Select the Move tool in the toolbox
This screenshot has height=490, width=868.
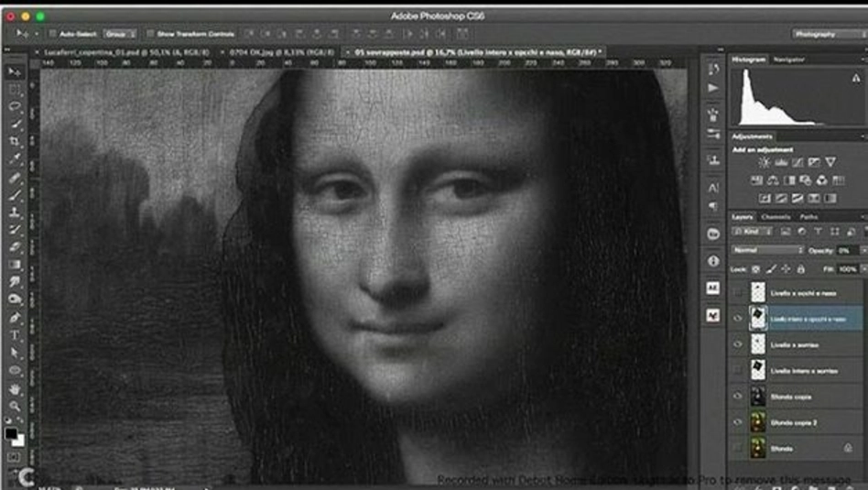15,72
